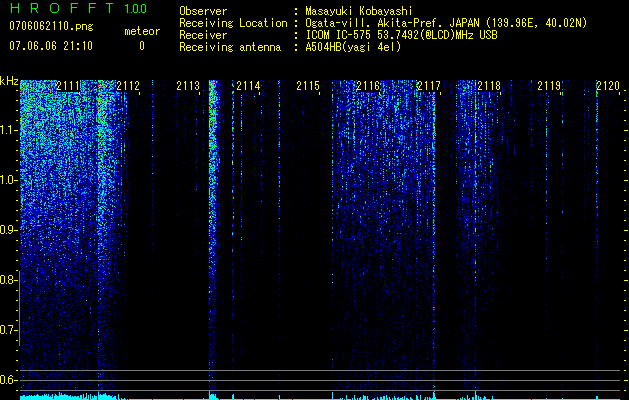
Task: Click the A504HB(yagi 4el) antenna text
Action: [x=353, y=47]
